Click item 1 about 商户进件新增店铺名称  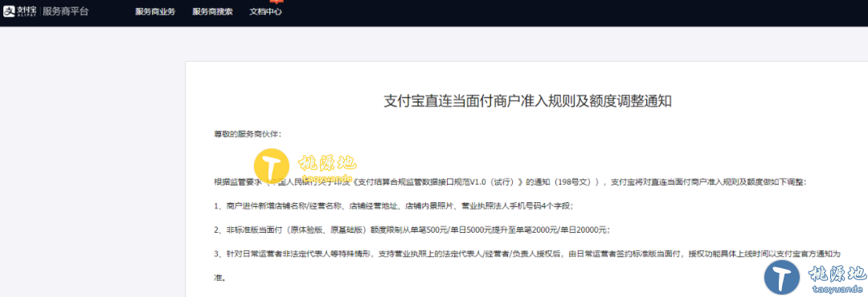[394, 205]
